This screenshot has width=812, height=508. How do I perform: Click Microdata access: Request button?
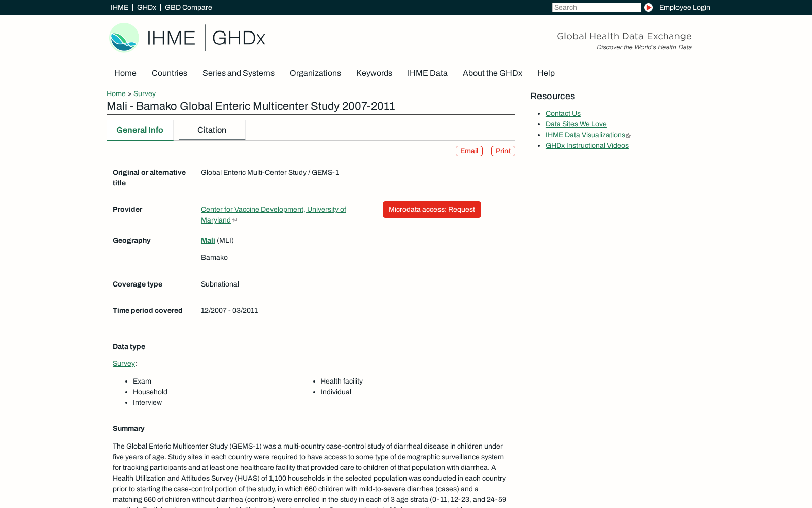[x=432, y=209]
